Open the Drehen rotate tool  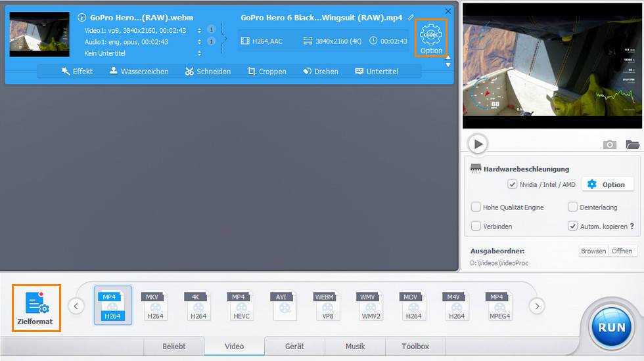pyautogui.click(x=321, y=72)
